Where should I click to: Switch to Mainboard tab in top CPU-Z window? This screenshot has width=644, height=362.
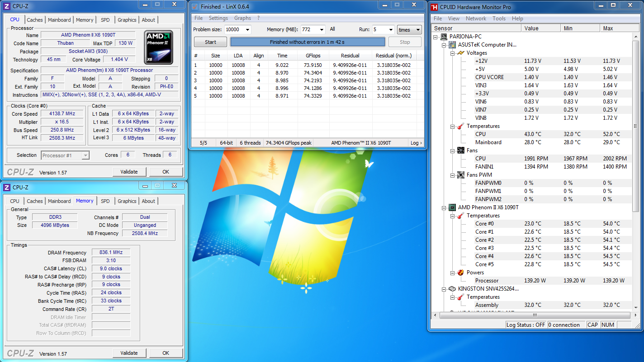coord(59,20)
